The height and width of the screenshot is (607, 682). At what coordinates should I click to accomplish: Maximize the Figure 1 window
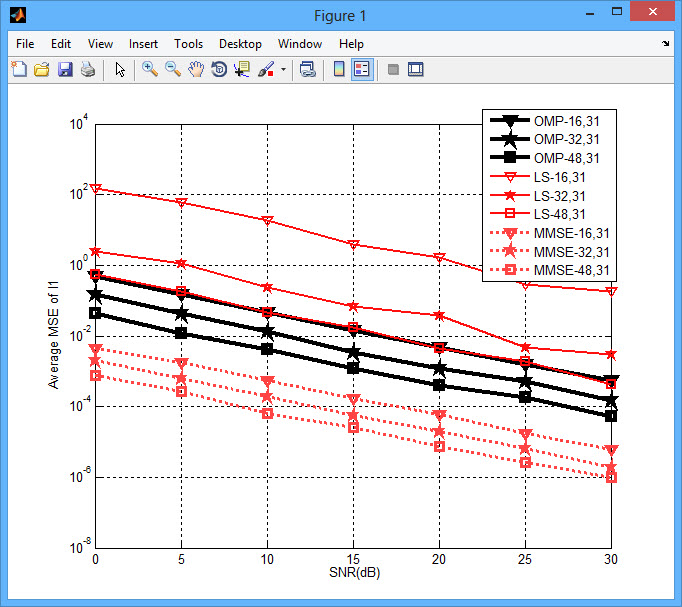[x=617, y=12]
